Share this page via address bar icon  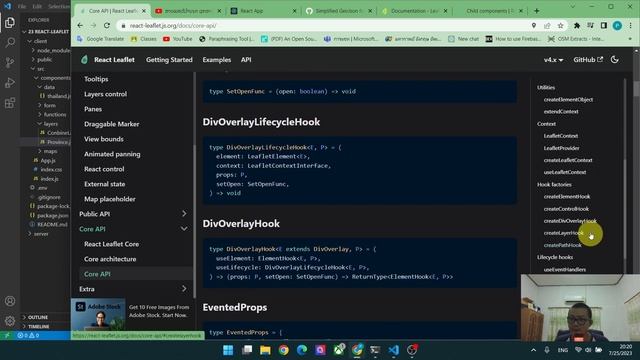click(x=547, y=25)
